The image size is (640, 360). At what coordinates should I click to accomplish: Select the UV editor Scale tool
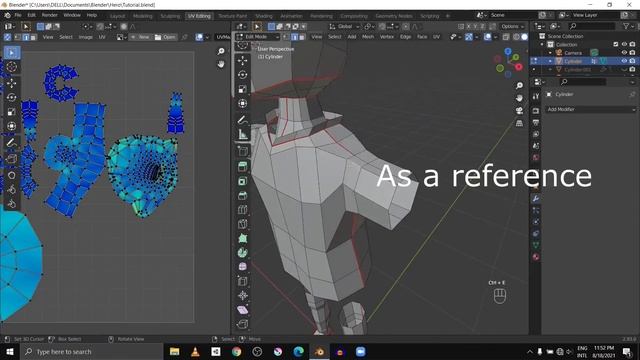12,111
